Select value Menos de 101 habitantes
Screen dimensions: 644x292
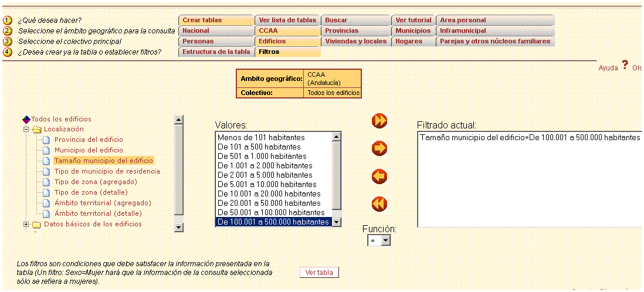point(273,137)
